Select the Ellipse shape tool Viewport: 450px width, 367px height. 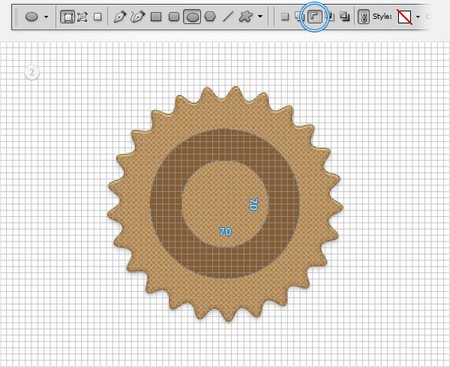[x=192, y=17]
